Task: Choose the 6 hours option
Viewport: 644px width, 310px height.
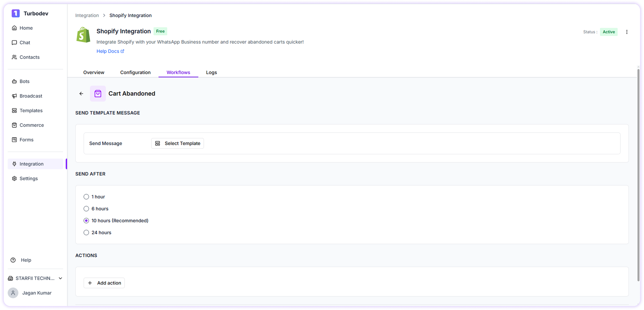Action: 86,209
